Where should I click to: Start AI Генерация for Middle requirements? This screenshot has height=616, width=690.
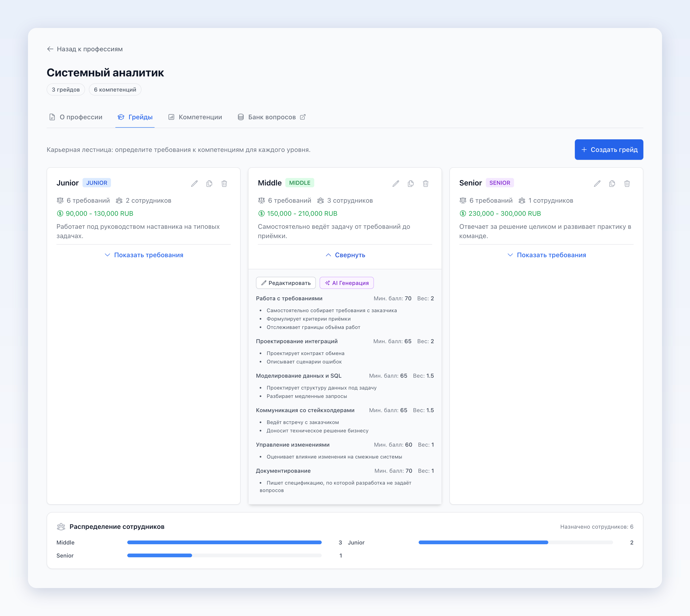(x=347, y=283)
